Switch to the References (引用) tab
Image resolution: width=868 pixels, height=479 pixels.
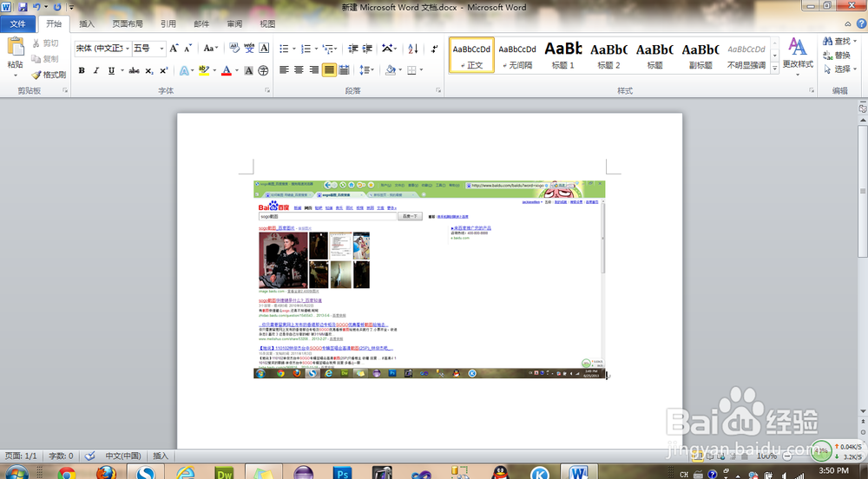pyautogui.click(x=168, y=23)
